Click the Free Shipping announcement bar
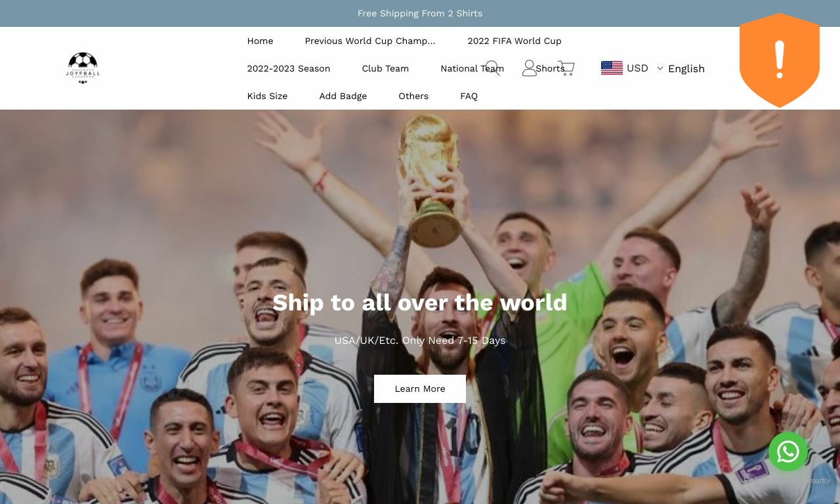 click(x=420, y=13)
